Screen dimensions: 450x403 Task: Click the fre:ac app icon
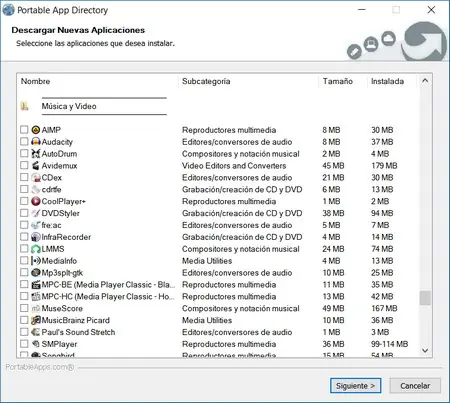click(36, 225)
